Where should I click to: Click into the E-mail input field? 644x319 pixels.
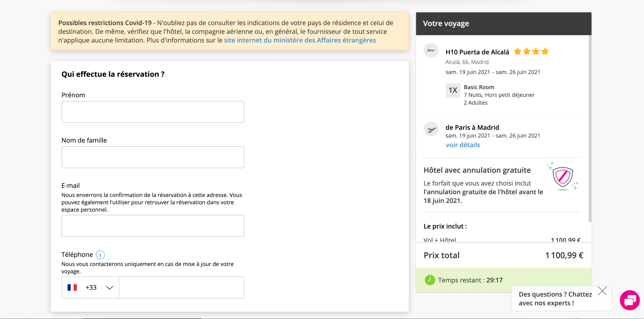coord(153,226)
